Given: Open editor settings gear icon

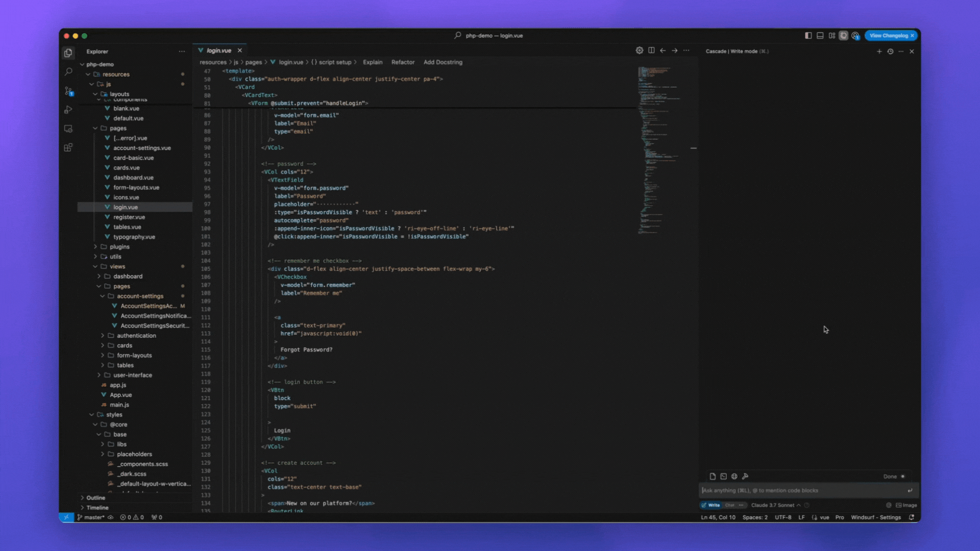Looking at the screenshot, I should coord(639,51).
